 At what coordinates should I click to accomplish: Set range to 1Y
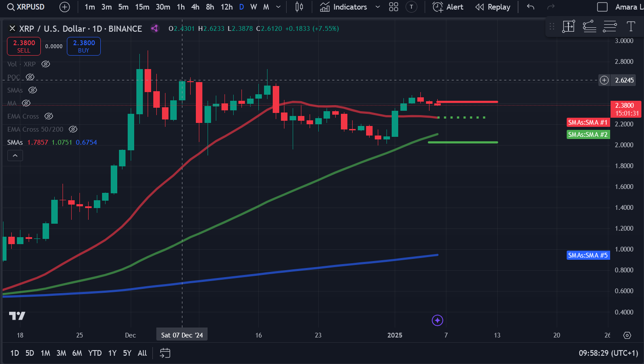click(112, 353)
